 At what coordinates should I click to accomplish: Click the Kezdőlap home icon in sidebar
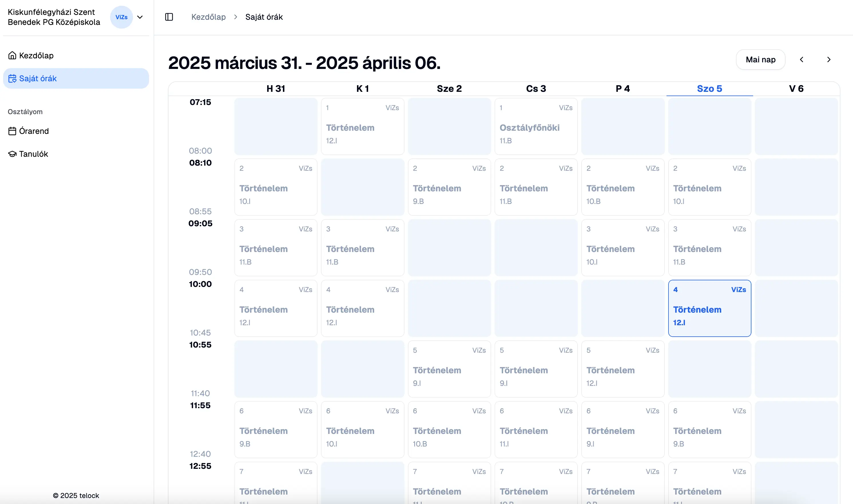[x=12, y=55]
